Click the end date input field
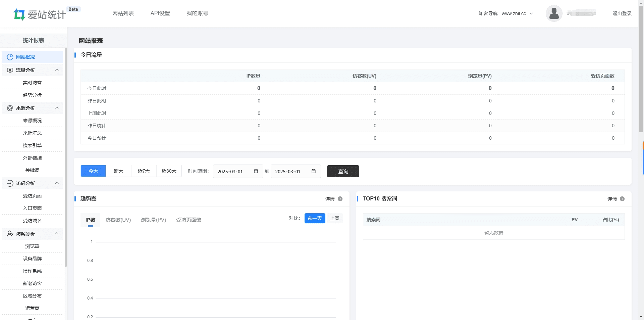644x320 pixels. click(290, 171)
